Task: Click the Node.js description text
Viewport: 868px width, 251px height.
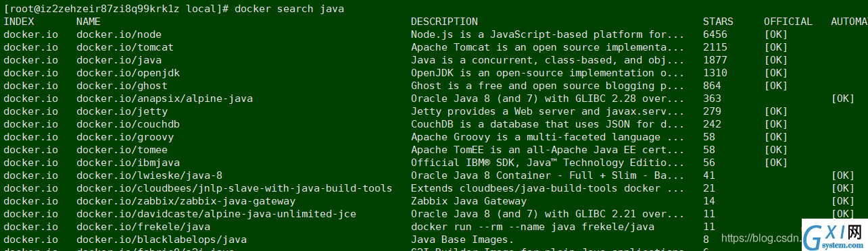Action: coord(548,34)
